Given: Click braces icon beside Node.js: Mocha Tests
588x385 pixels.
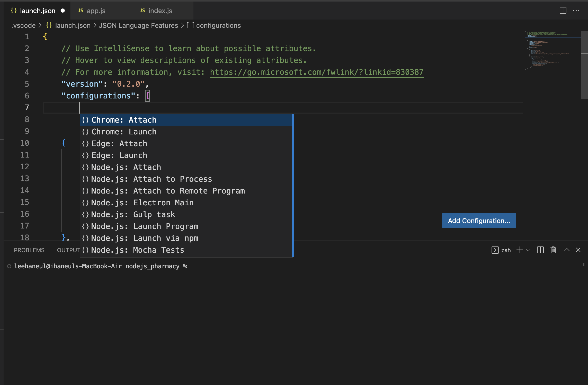Looking at the screenshot, I should pyautogui.click(x=85, y=250).
